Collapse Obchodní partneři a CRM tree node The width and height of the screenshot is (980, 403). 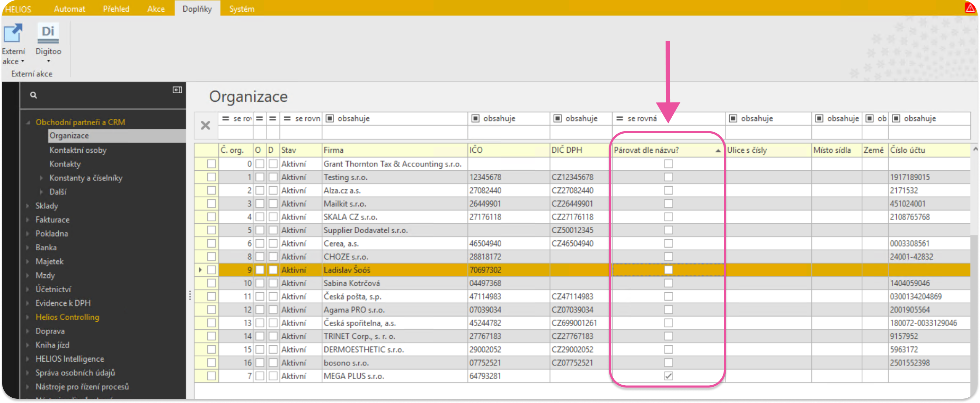coord(28,123)
